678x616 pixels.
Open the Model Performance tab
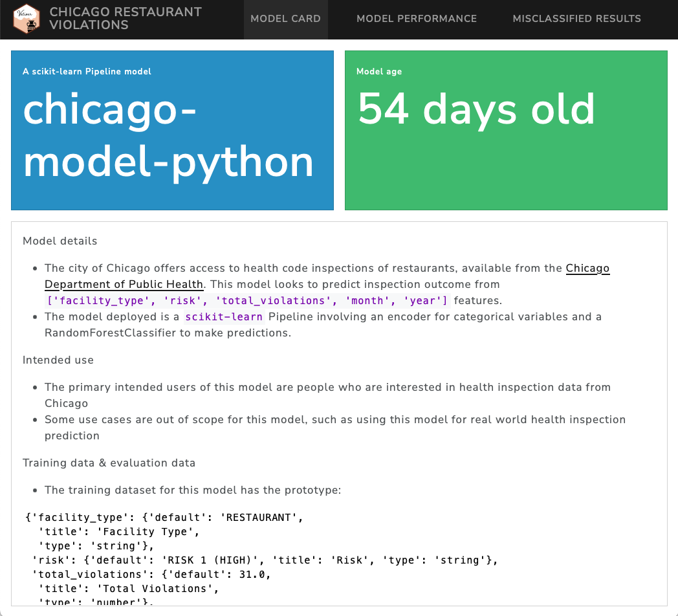tap(417, 19)
